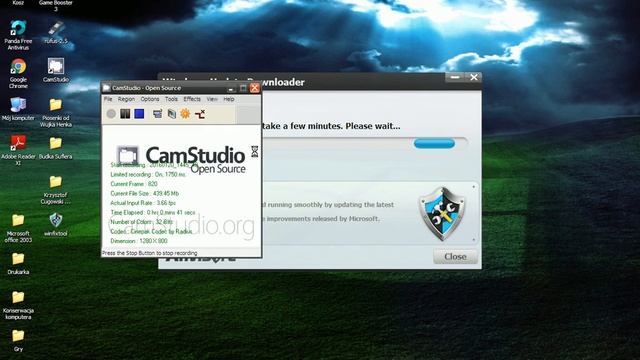Select Gry folder on desktop
The width and height of the screenshot is (640, 360).
(x=18, y=340)
